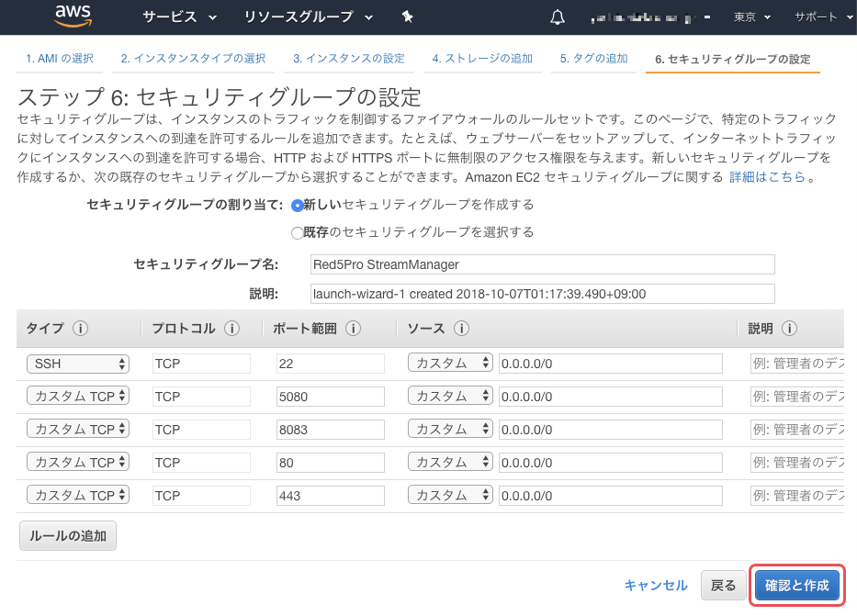Screen dimensions: 857x616
Task: Click info icon beside ポート範囲 header
Action: [353, 329]
